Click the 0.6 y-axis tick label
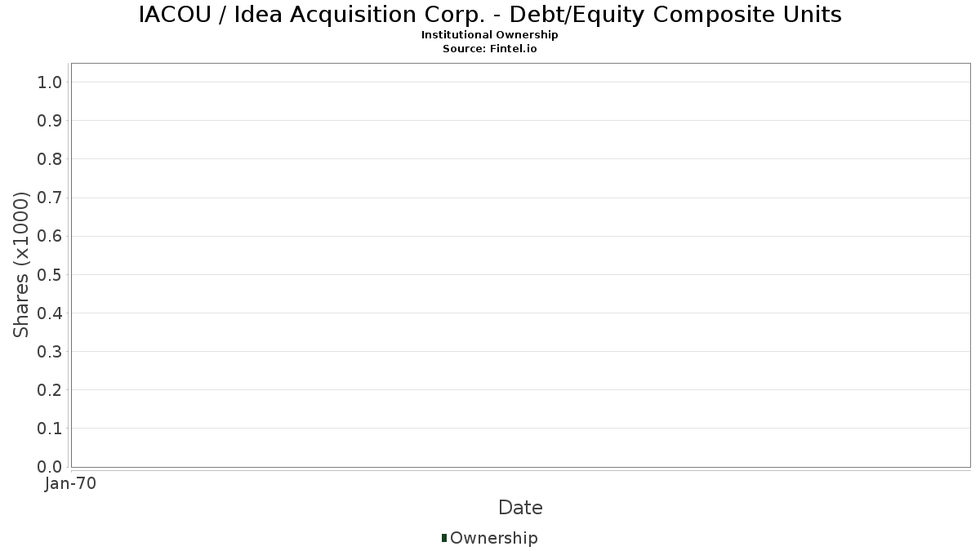The width and height of the screenshot is (980, 551). (50, 236)
